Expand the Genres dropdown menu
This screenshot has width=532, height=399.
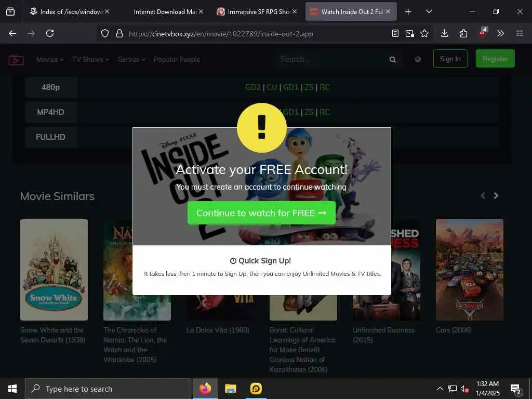[131, 59]
